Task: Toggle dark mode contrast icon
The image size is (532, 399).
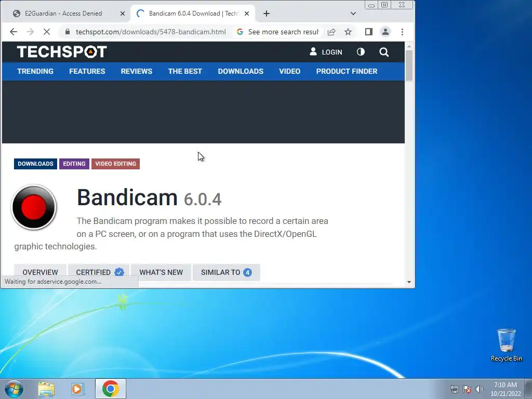Action: (x=361, y=51)
